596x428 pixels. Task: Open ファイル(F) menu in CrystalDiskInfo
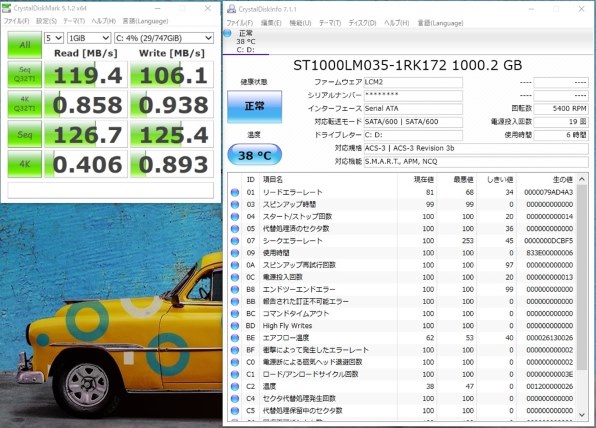(x=240, y=23)
